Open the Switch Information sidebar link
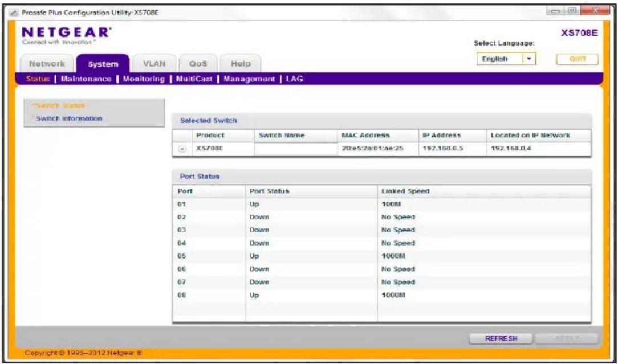 (x=69, y=118)
